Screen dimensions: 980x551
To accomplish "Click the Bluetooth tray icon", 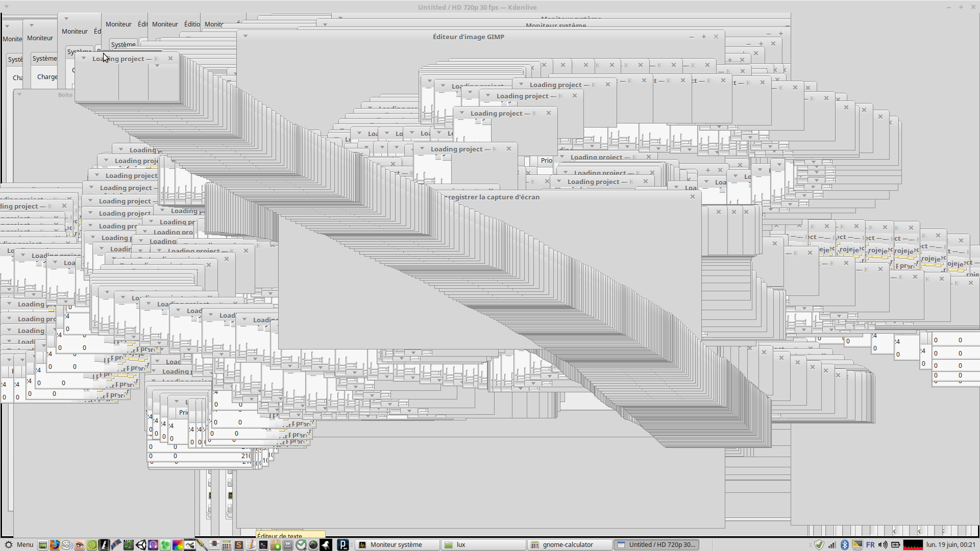I will click(x=844, y=545).
